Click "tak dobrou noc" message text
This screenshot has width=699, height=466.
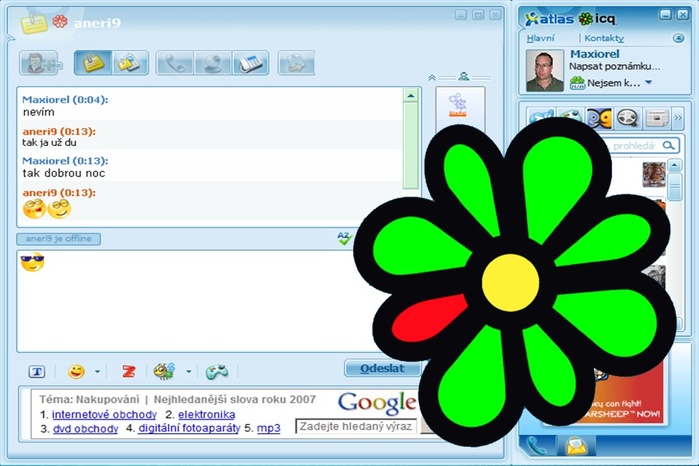64,173
